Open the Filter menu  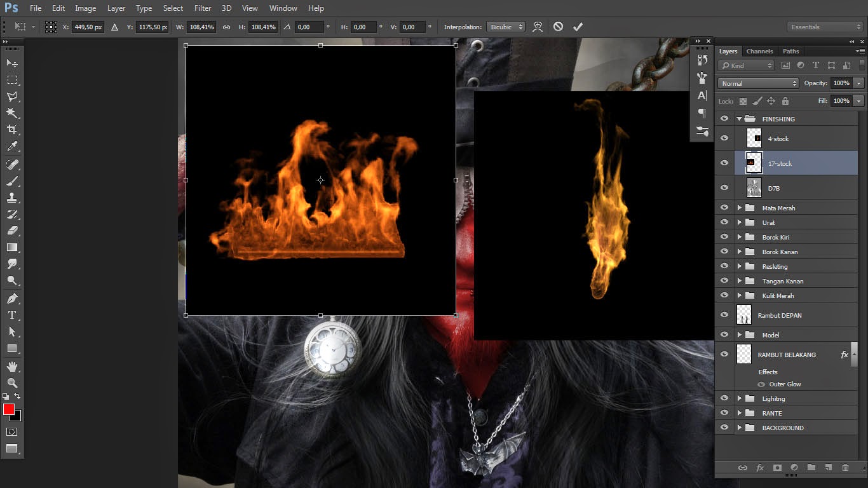coord(203,8)
